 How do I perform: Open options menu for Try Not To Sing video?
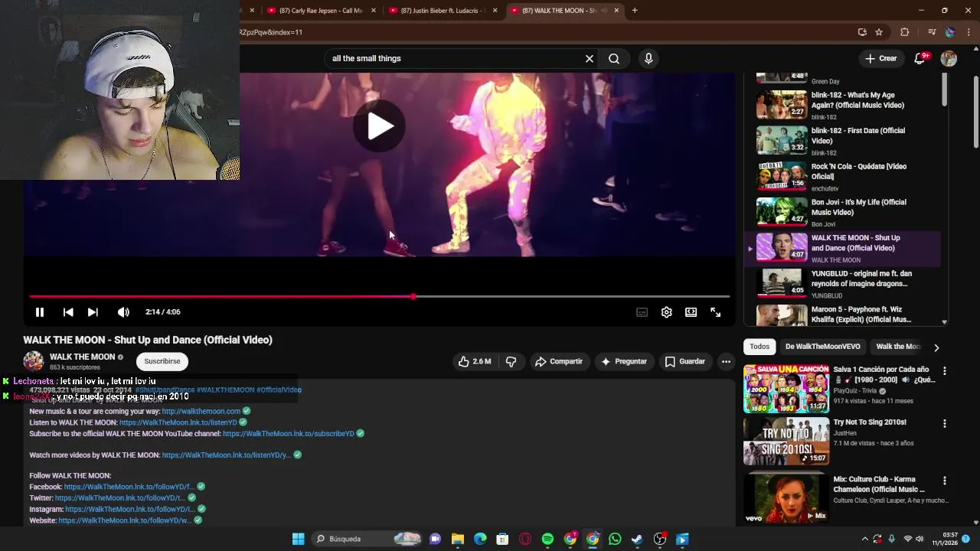coord(944,424)
